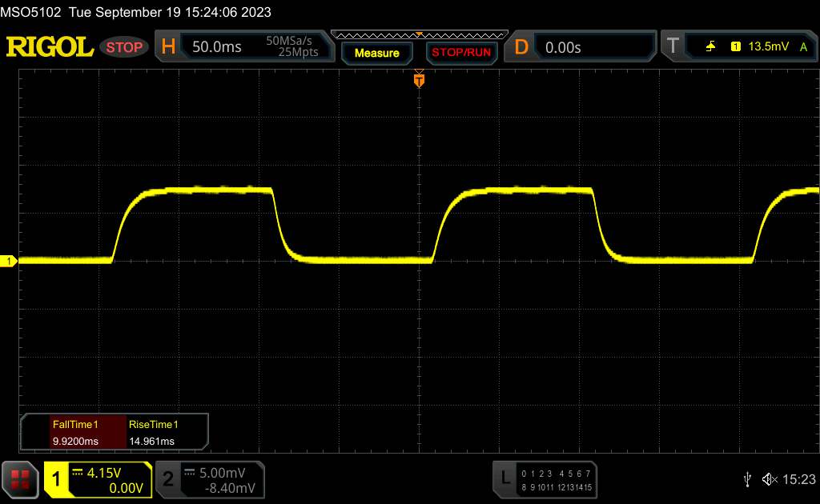820x504 pixels.
Task: Click channel 1 DC coupling icon
Action: 78,472
